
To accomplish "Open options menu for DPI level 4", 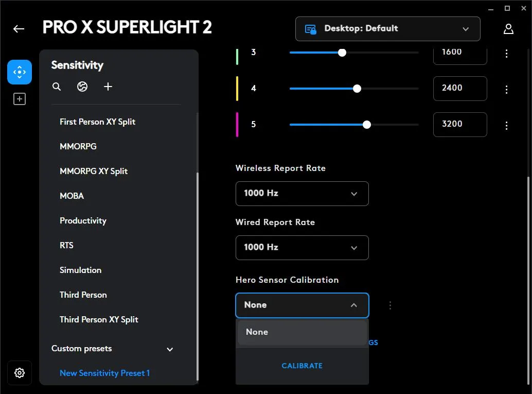I will point(507,89).
